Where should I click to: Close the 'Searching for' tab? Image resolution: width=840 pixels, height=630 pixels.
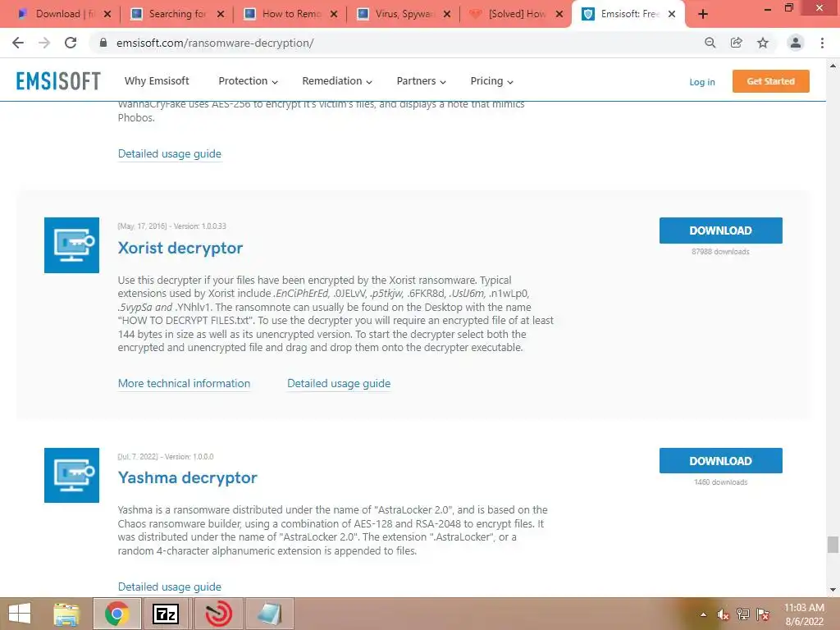pos(220,15)
